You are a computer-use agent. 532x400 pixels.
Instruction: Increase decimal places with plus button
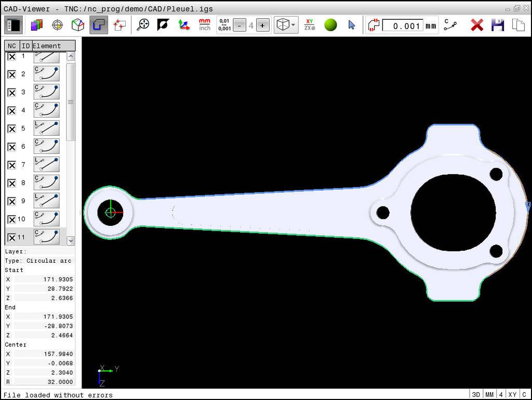(262, 25)
